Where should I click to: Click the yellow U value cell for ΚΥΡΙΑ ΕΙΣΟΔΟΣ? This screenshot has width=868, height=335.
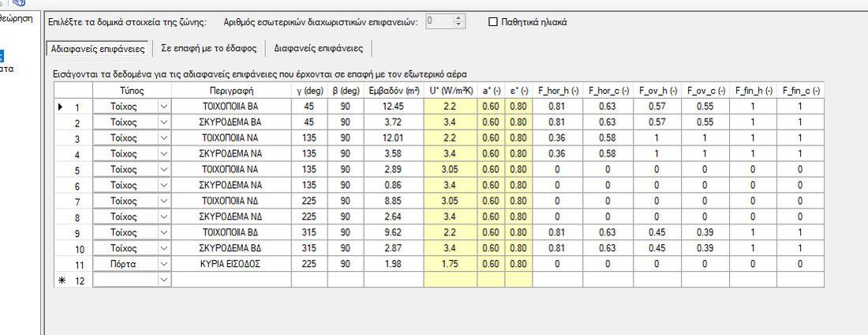(450, 263)
